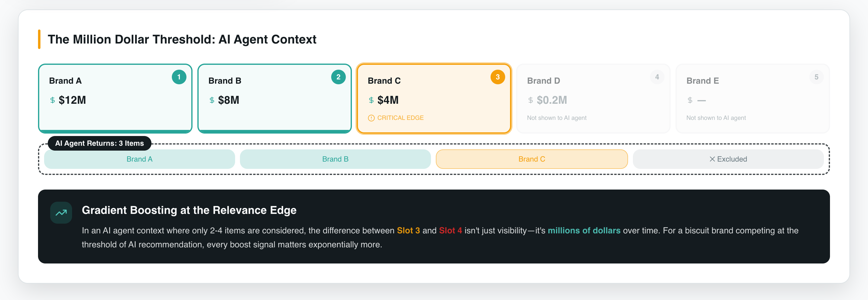
Task: Click the trending-up chart icon
Action: [61, 213]
